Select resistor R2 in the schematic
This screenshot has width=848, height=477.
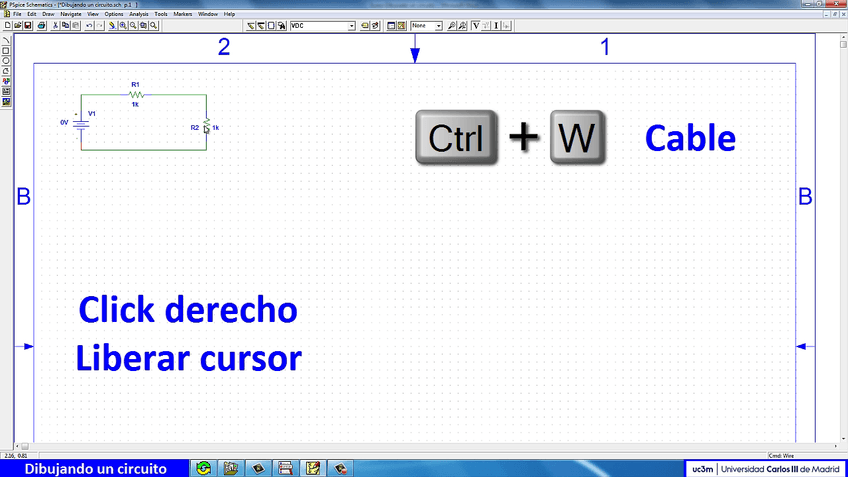[x=207, y=125]
